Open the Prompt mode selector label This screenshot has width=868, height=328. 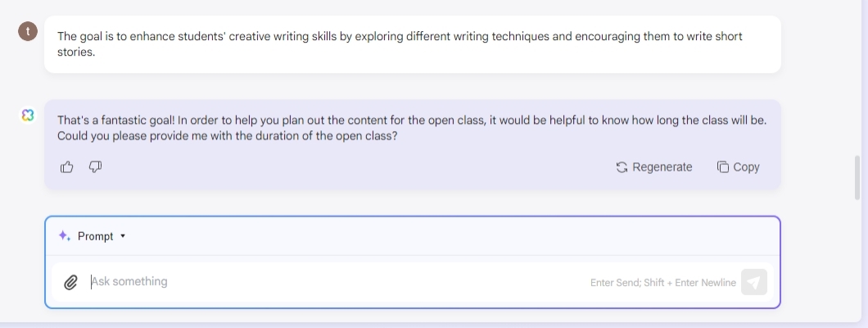[x=96, y=236]
